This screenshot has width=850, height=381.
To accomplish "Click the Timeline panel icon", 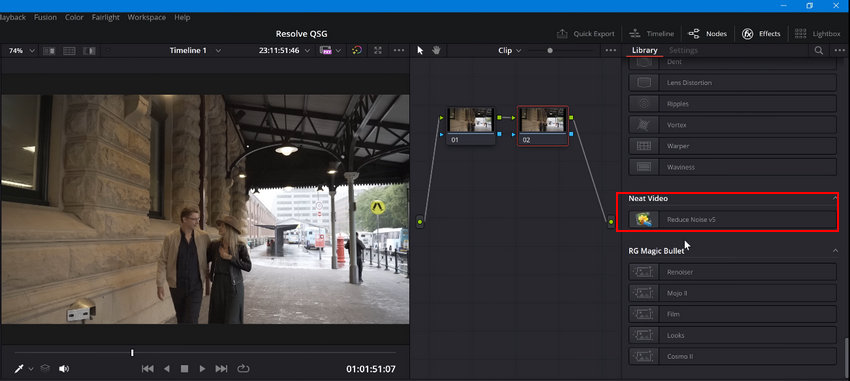I will point(635,34).
